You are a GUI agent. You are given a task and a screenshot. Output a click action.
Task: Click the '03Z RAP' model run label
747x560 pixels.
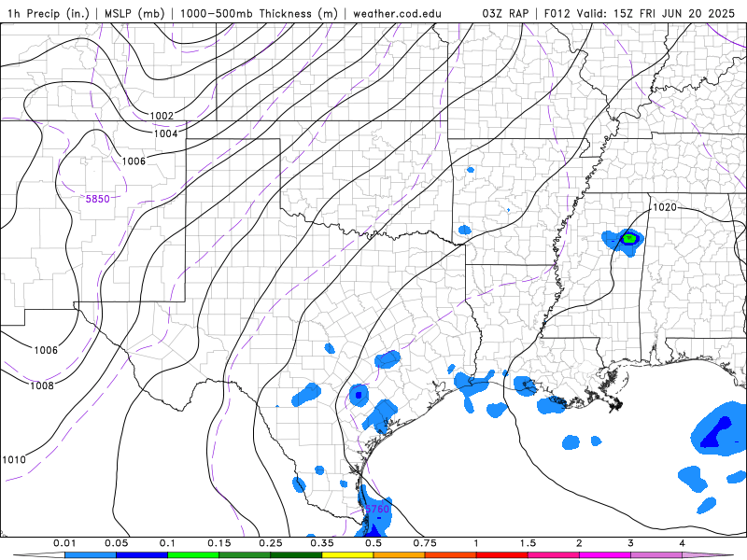pos(505,13)
